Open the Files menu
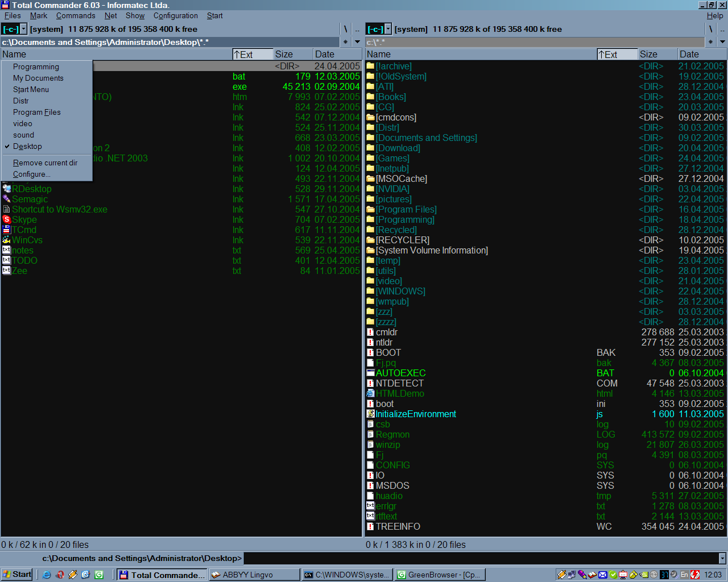728x582 pixels. click(x=13, y=16)
